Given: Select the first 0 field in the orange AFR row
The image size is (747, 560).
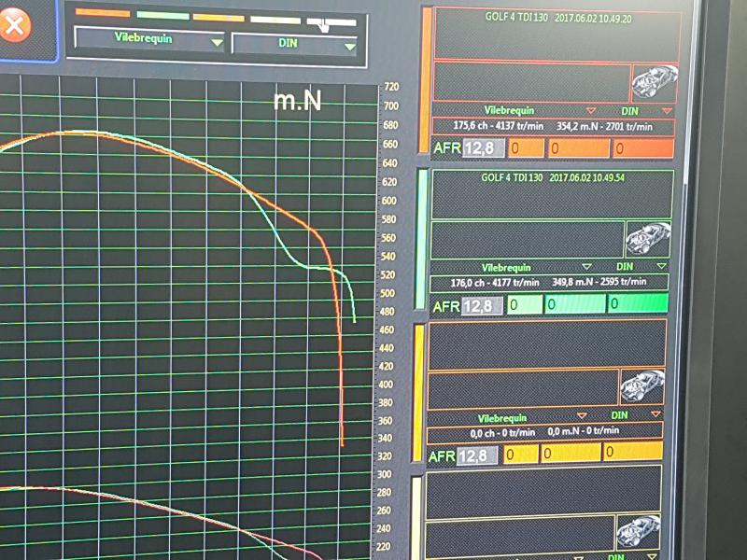Looking at the screenshot, I should [x=526, y=148].
